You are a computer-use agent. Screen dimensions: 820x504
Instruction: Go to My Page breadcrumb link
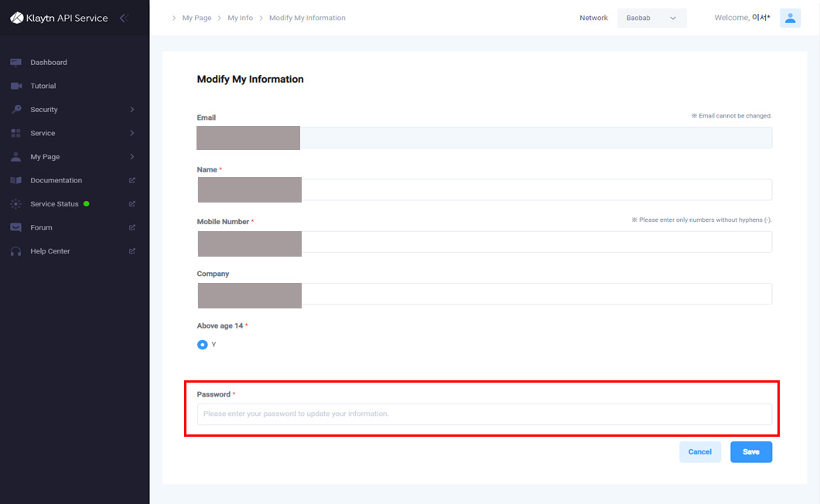point(196,18)
